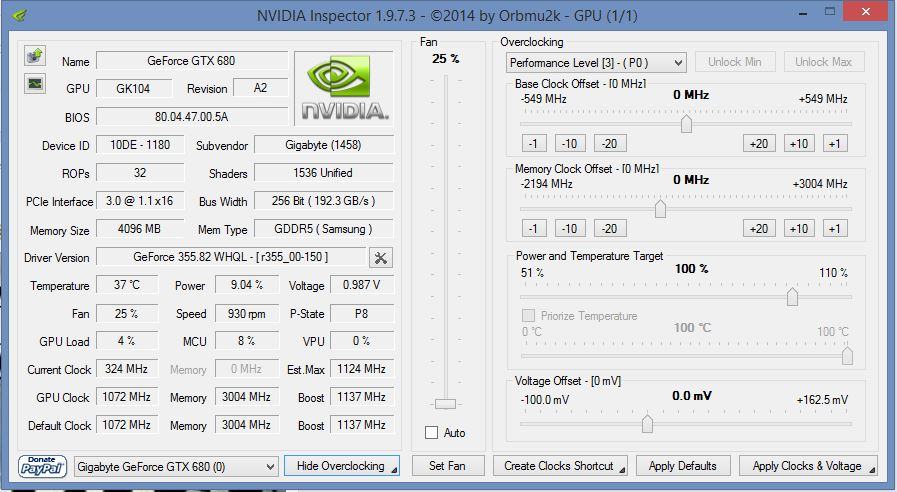Click the PayPal Donate button
Viewport: 897px width, 492px height.
pos(42,466)
